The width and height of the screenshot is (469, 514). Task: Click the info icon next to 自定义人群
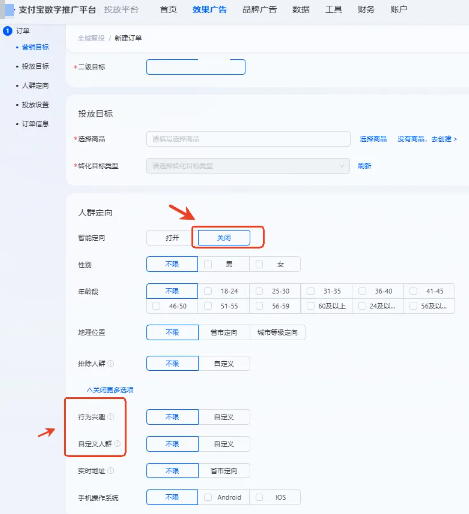pos(117,444)
